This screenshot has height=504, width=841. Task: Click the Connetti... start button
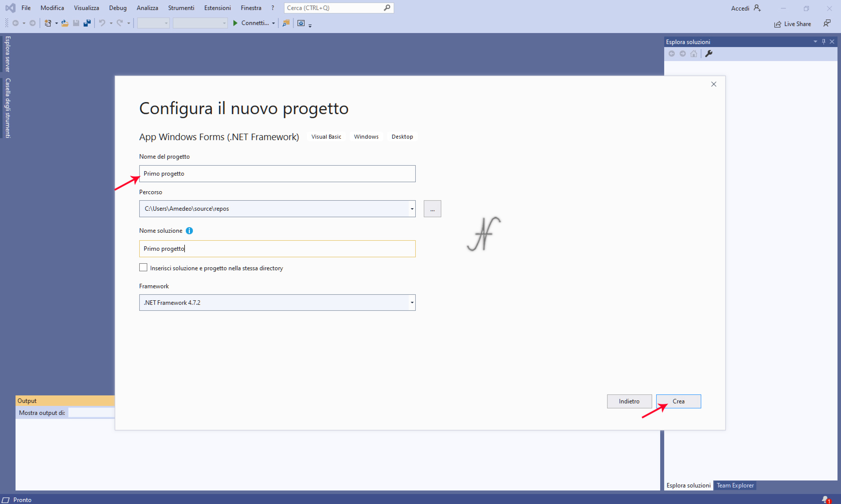click(x=255, y=23)
